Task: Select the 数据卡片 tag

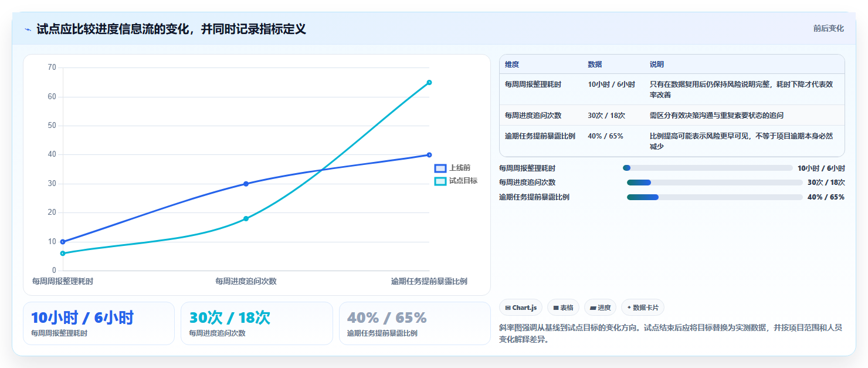Action: [643, 308]
